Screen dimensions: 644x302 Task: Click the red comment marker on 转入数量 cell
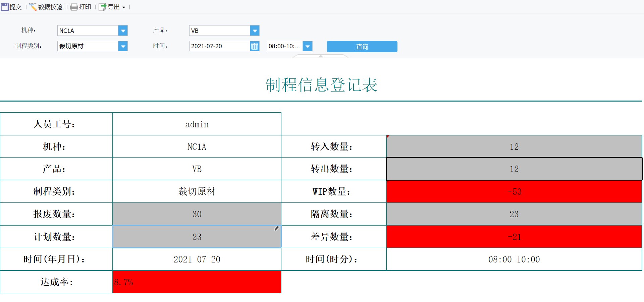coord(388,137)
